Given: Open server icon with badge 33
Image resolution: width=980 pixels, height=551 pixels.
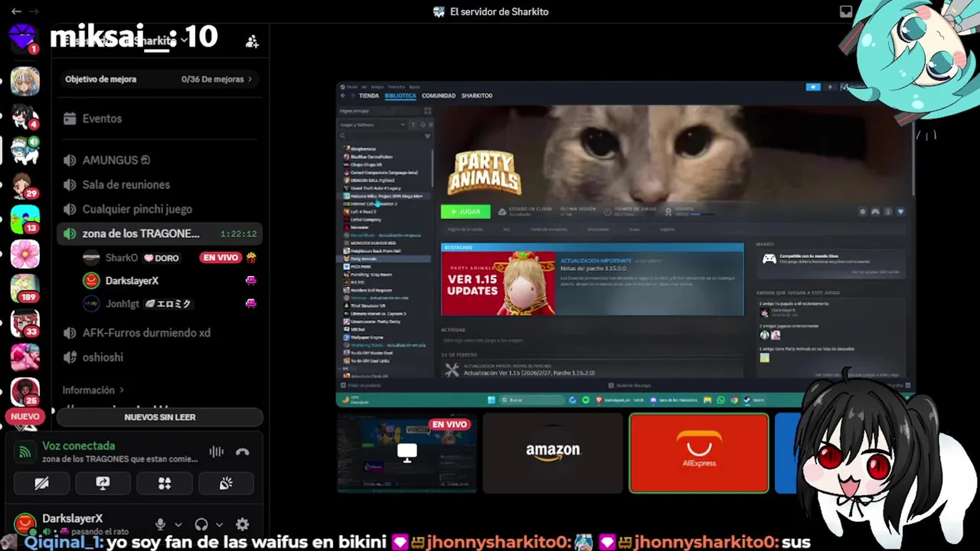Looking at the screenshot, I should (x=24, y=323).
